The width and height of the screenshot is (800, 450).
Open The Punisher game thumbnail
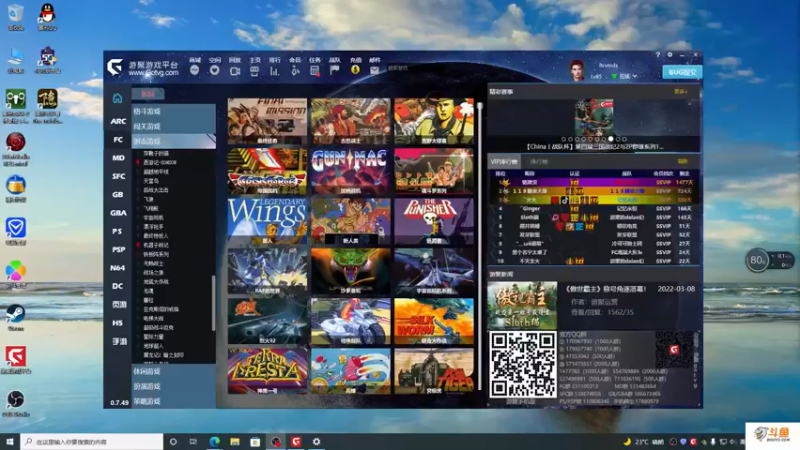[x=434, y=221]
